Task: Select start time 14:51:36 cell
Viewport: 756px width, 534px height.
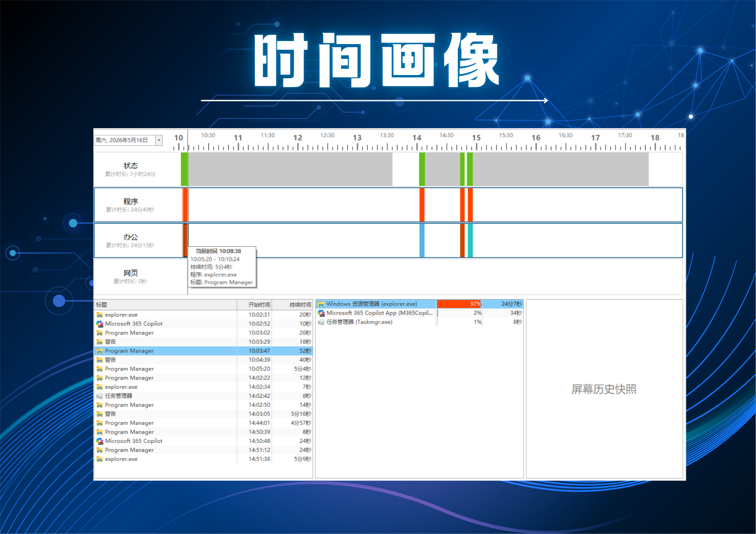Action: coord(255,459)
